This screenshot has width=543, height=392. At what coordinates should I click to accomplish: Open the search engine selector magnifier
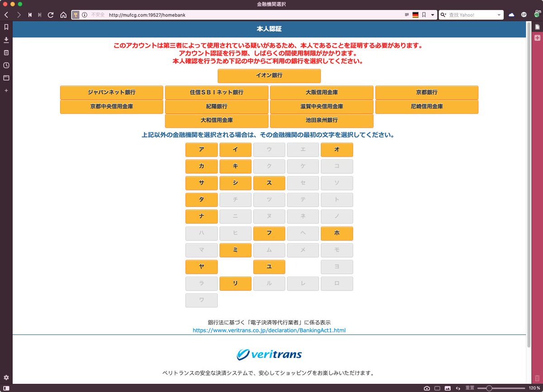tap(443, 14)
